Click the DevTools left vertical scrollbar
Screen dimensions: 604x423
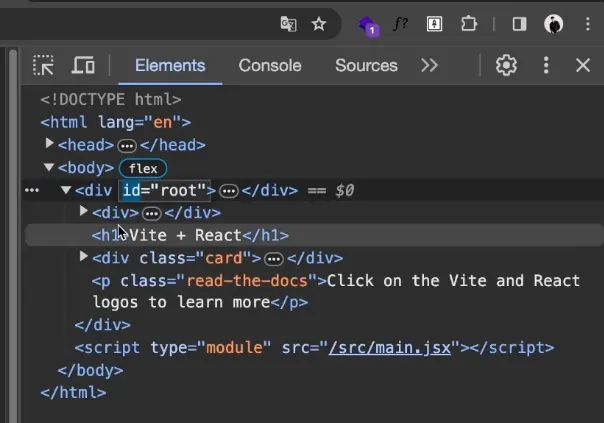point(13,235)
